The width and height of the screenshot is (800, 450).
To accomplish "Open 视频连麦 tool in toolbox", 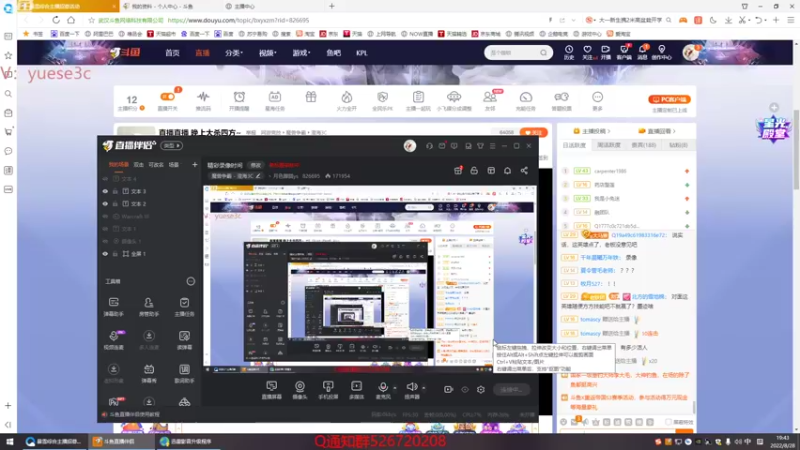I will tap(113, 340).
